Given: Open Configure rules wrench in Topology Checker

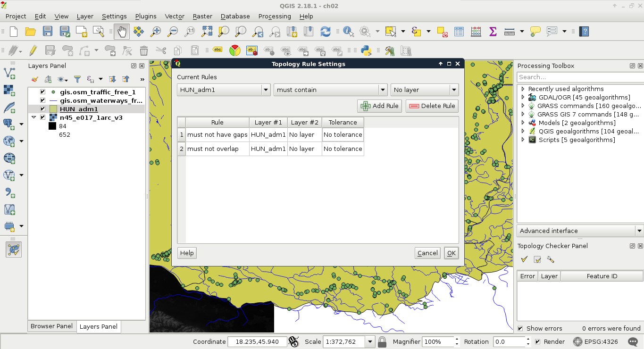Looking at the screenshot, I should (550, 259).
